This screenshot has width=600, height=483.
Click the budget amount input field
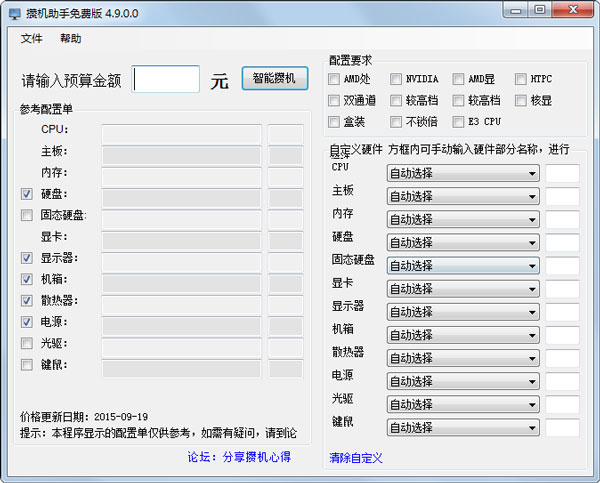coord(166,80)
